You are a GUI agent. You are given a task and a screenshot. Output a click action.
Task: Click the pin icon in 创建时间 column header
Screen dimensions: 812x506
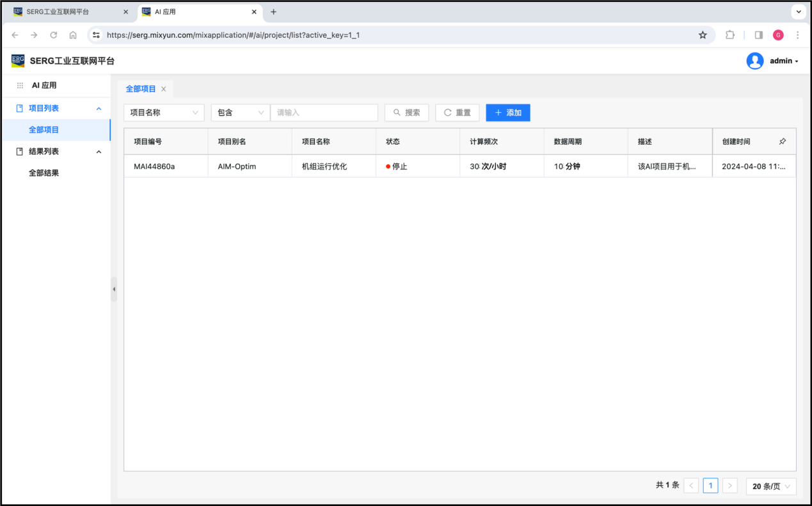(782, 142)
